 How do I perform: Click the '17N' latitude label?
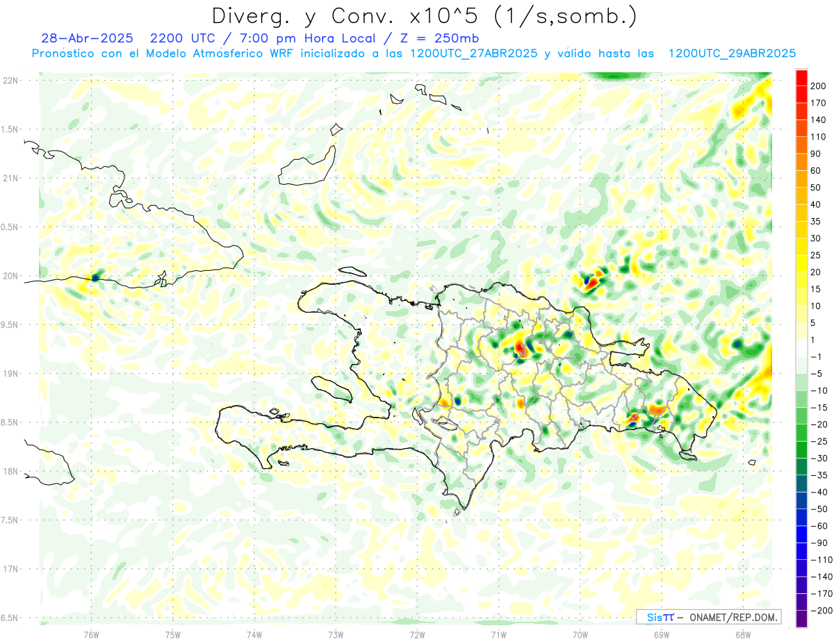tap(10, 569)
